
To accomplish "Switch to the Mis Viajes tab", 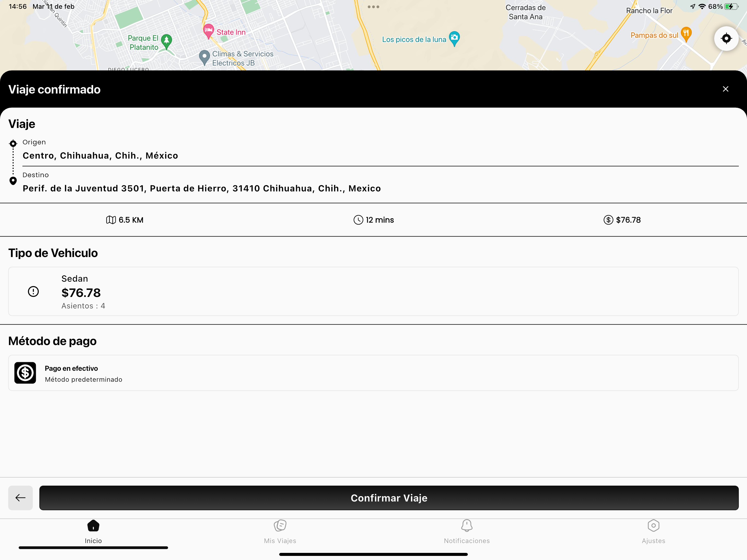I will pyautogui.click(x=280, y=532).
